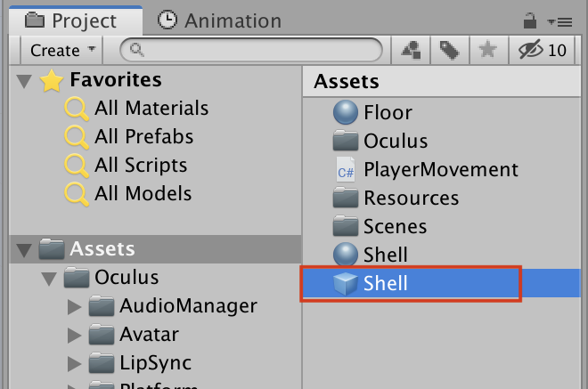
Task: Select the Floor material asset
Action: (387, 113)
